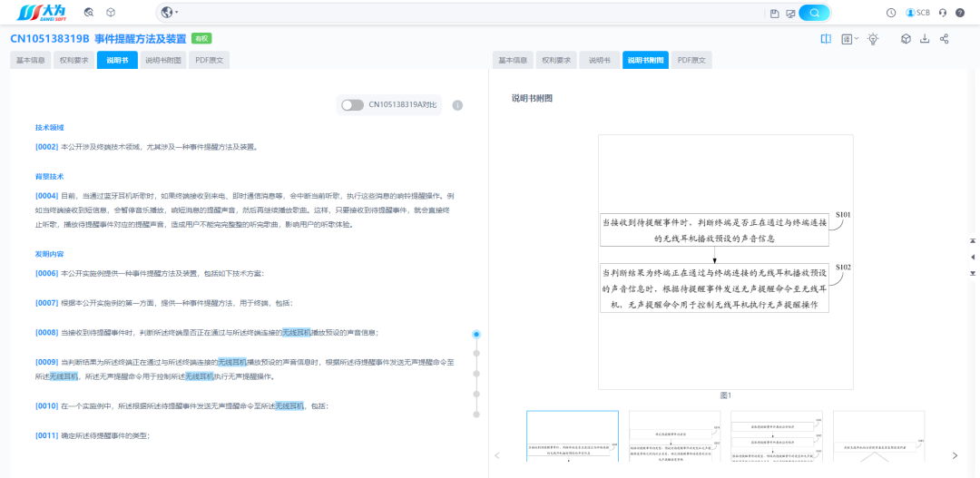Click the monitor chart icon in search bar
Image resolution: width=980 pixels, height=478 pixels.
click(x=790, y=13)
